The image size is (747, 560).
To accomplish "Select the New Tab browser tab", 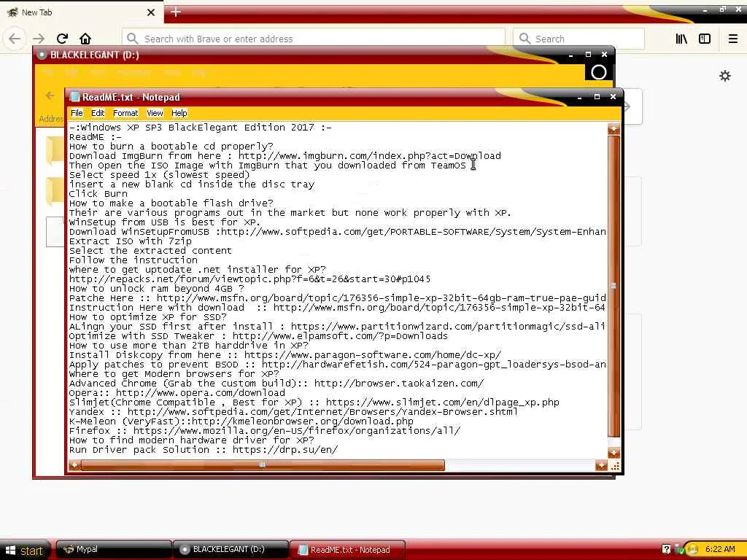I will pyautogui.click(x=81, y=12).
